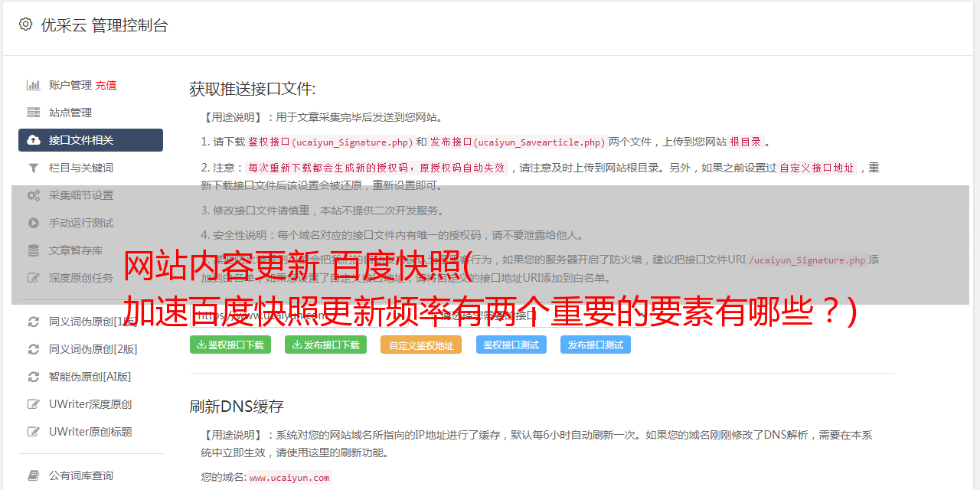This screenshot has height=490, width=980.
Task: Click the database icon for 文章暂存库
Action: click(34, 250)
